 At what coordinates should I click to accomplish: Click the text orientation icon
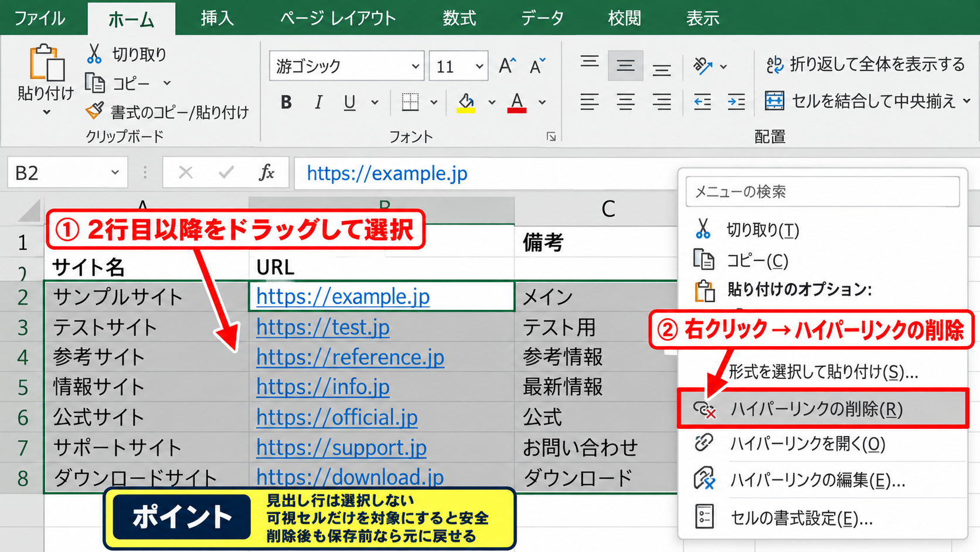[x=702, y=66]
